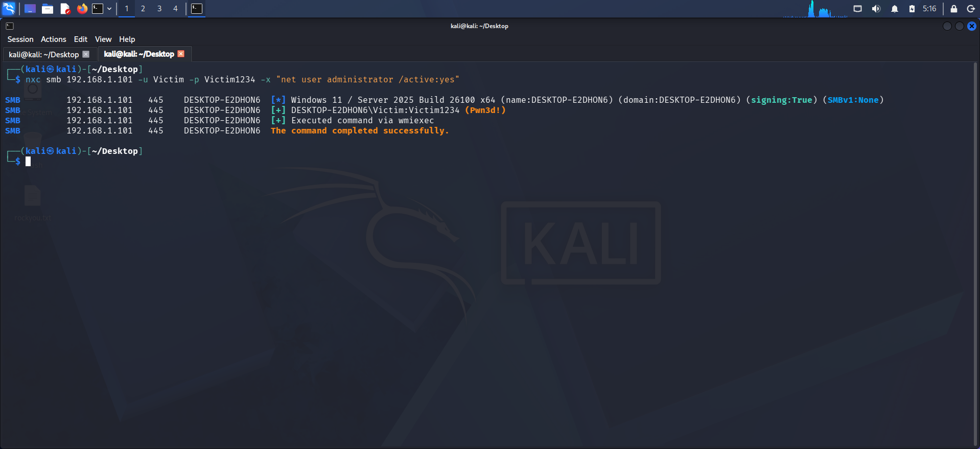980x449 pixels.
Task: Open the power manager battery icon
Action: (912, 9)
